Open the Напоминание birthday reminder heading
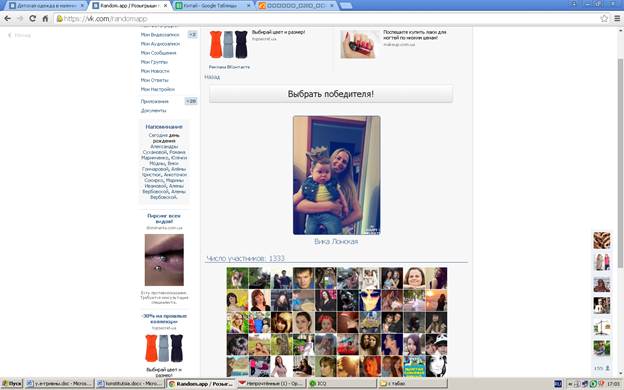The width and height of the screenshot is (624, 390). 164,127
